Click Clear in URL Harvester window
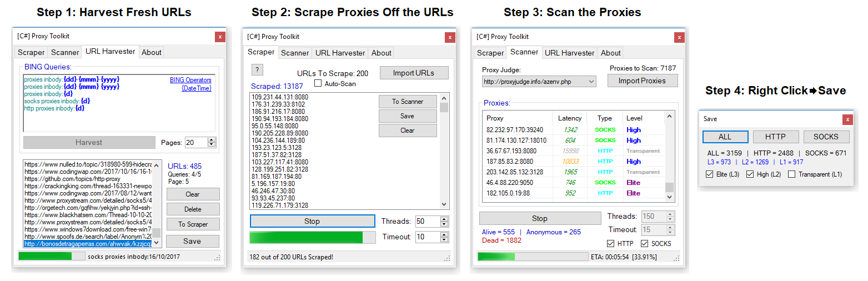Viewport: 868px width, 281px height. (193, 194)
